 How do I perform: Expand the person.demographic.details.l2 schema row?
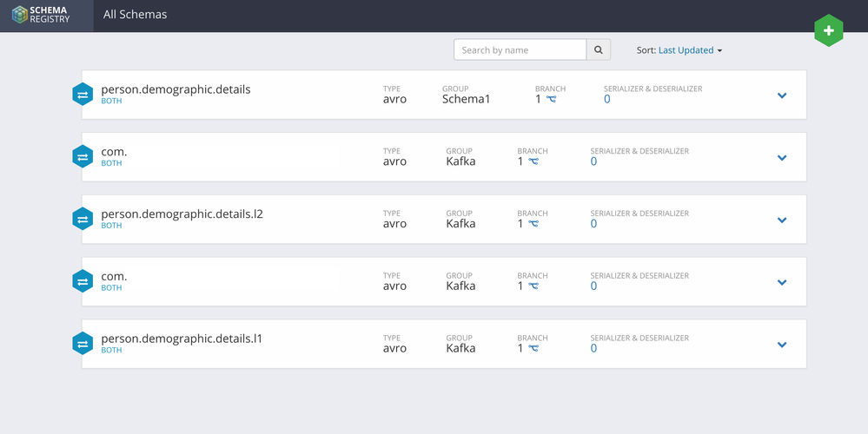pos(782,220)
